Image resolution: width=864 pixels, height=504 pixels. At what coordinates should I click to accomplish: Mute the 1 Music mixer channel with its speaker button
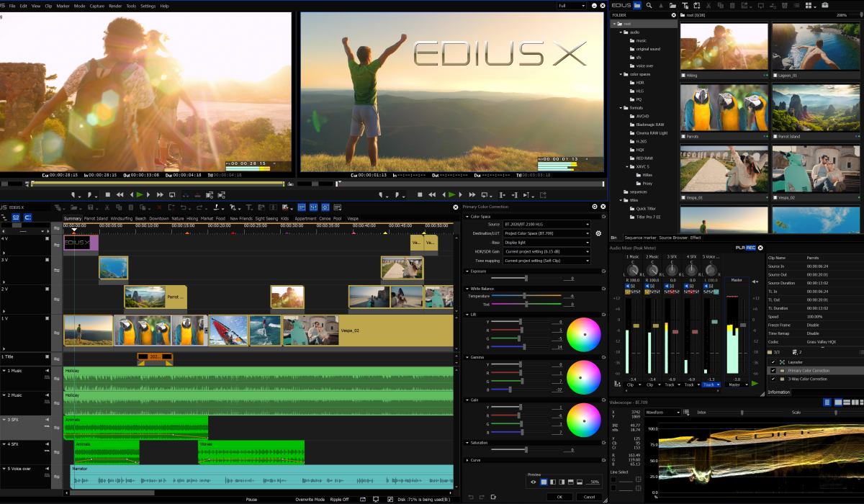(x=627, y=286)
